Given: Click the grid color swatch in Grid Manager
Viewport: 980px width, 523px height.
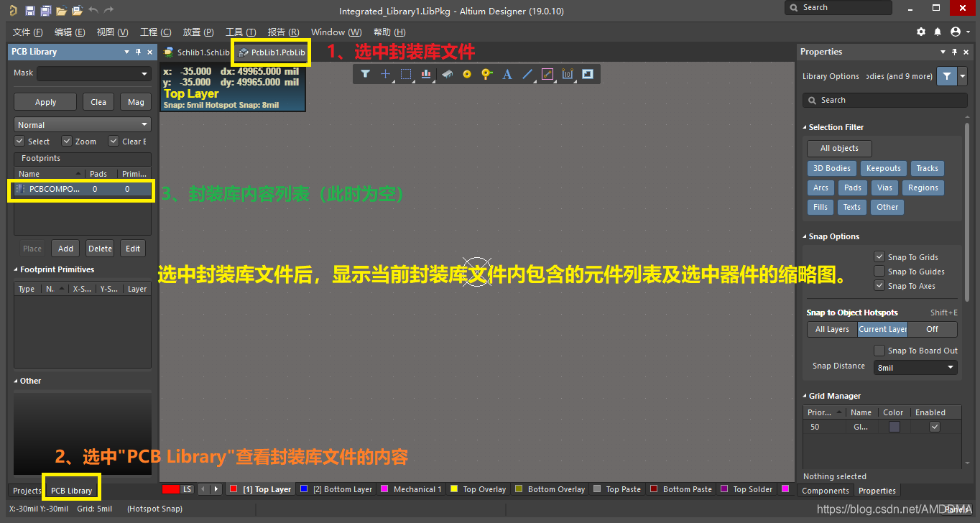Looking at the screenshot, I should point(894,427).
